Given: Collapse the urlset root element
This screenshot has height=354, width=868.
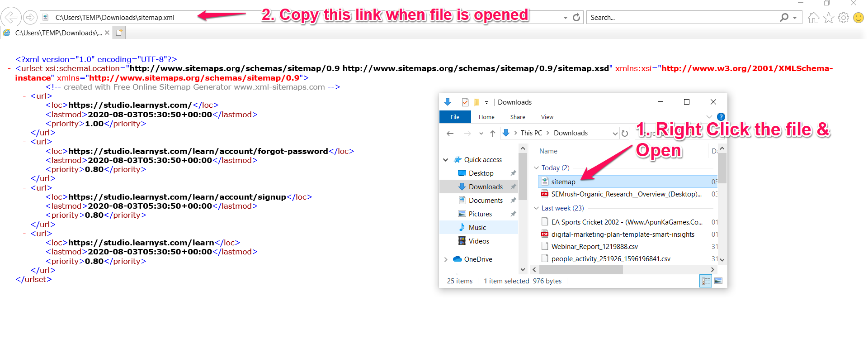Looking at the screenshot, I should 9,68.
